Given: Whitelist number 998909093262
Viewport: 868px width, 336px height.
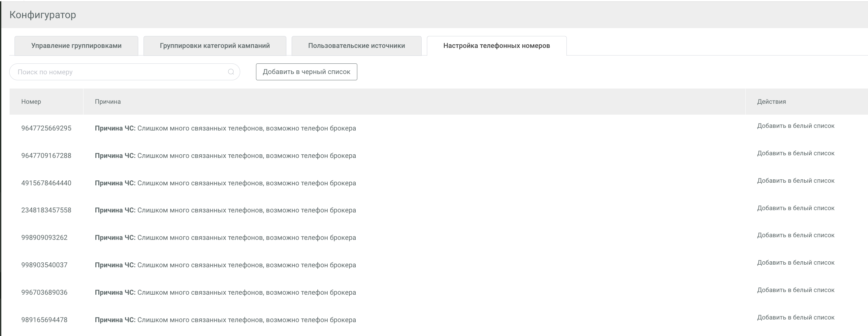Looking at the screenshot, I should (x=795, y=235).
